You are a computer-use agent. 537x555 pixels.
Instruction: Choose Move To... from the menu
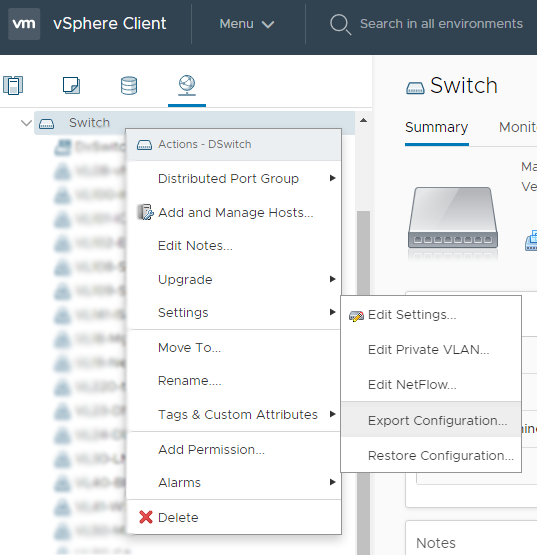(x=234, y=348)
